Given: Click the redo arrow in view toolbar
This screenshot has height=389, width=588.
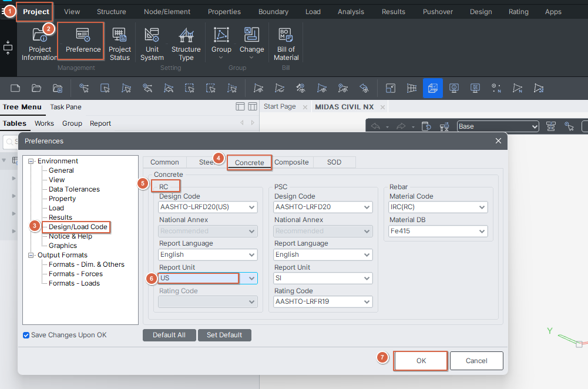Looking at the screenshot, I should [x=401, y=126].
